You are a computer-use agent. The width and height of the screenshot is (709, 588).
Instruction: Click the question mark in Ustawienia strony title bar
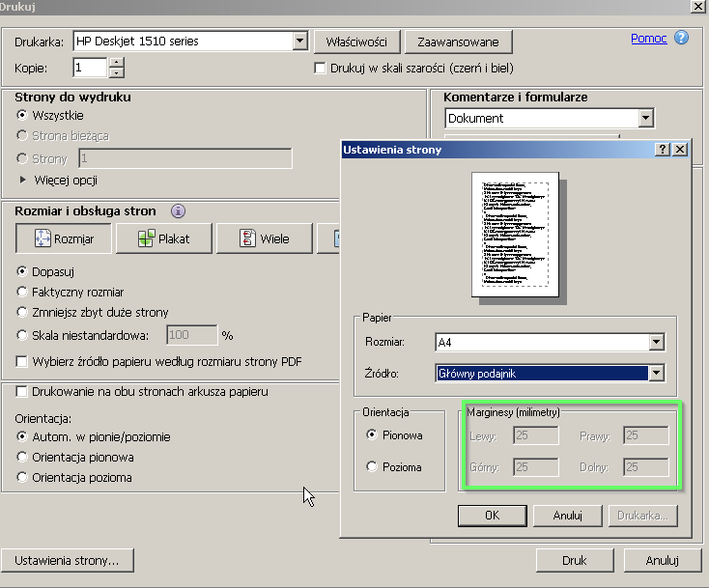point(663,150)
